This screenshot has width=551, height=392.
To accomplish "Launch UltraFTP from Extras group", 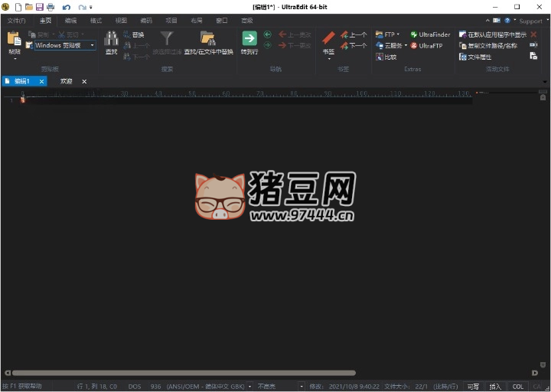I will [426, 45].
